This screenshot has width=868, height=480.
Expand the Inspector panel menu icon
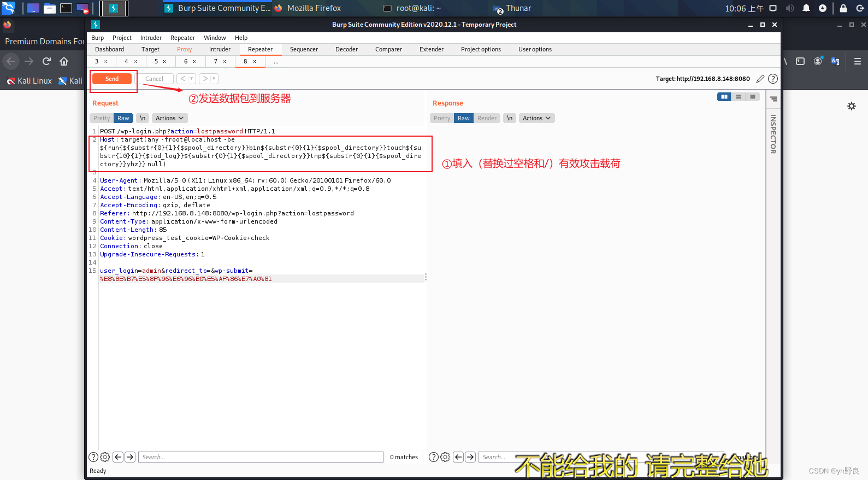coord(773,99)
